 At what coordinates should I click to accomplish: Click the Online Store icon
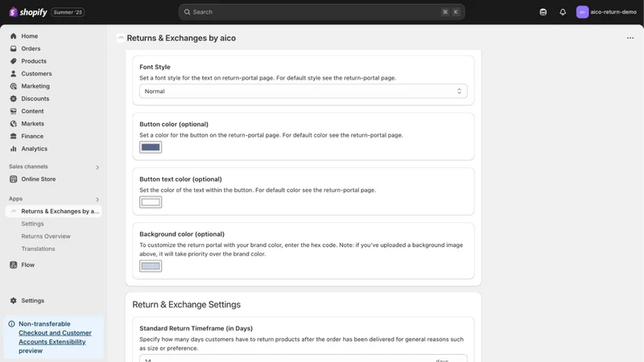pos(13,179)
